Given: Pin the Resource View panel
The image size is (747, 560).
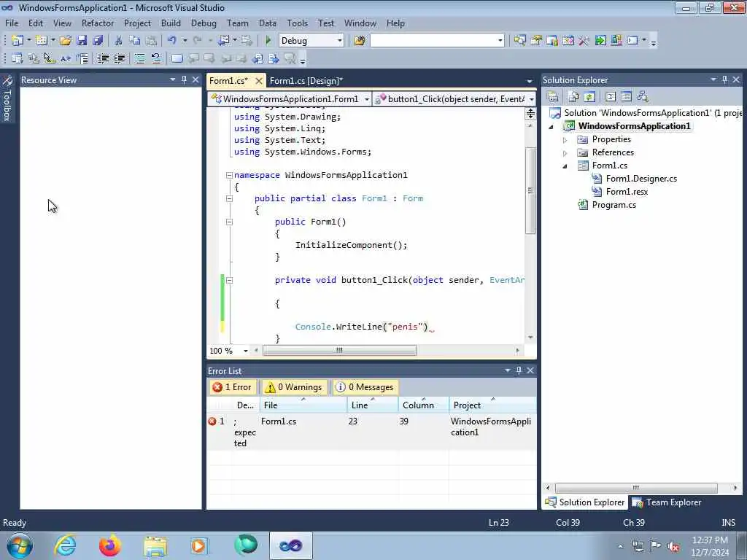Looking at the screenshot, I should (x=184, y=80).
